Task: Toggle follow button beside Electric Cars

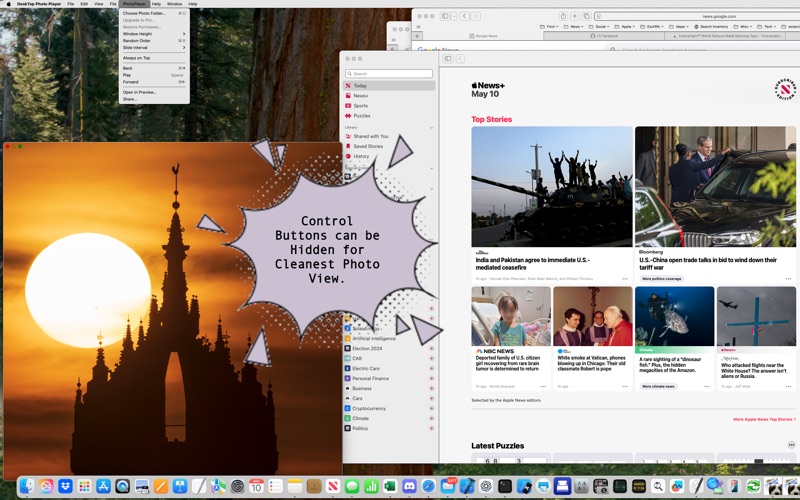Action: (x=431, y=368)
